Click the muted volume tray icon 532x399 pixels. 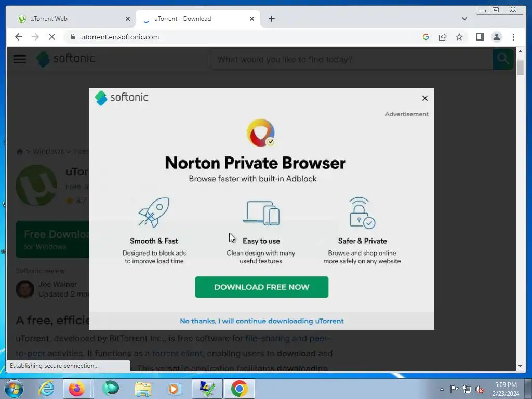(x=480, y=389)
